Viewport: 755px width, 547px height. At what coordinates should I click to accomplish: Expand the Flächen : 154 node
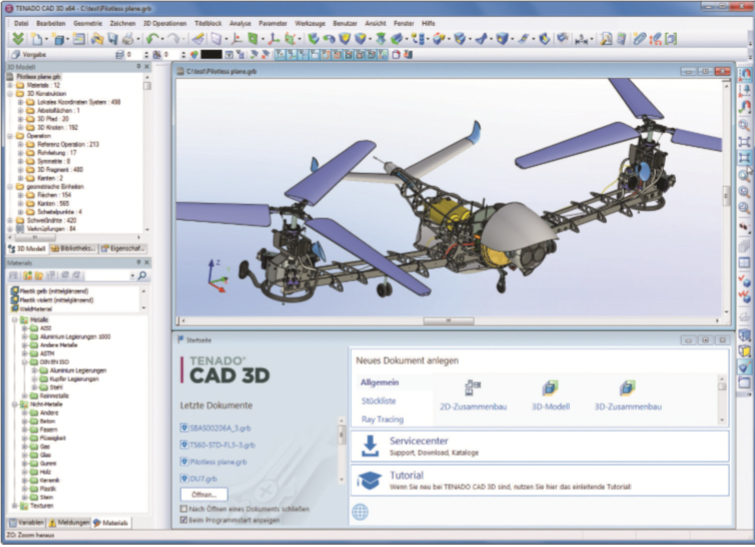point(20,195)
